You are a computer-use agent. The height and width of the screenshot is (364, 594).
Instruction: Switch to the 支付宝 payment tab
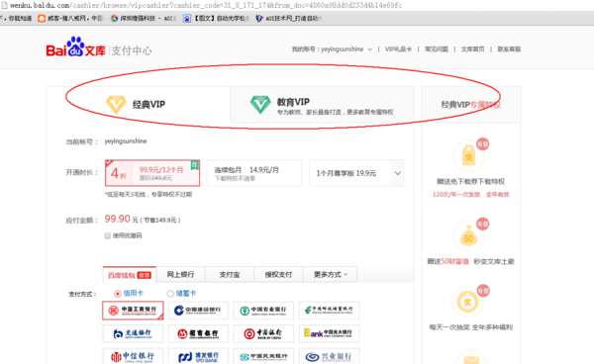coord(230,274)
